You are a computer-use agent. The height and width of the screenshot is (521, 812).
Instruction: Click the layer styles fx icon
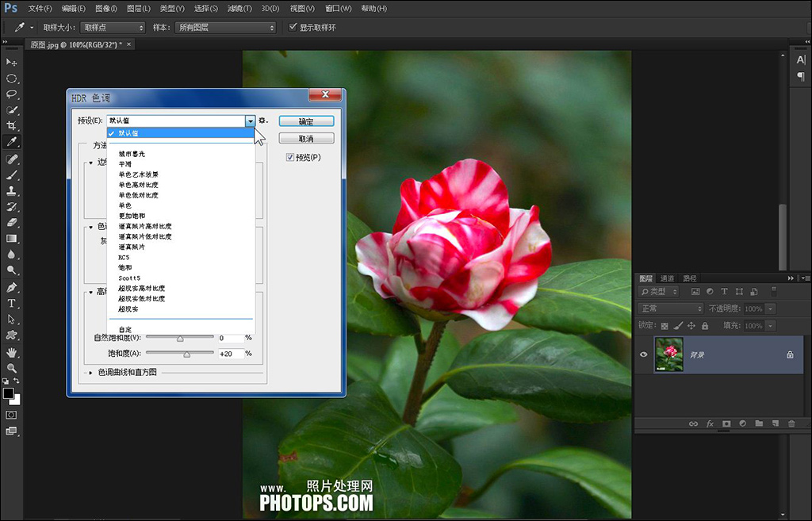[710, 423]
